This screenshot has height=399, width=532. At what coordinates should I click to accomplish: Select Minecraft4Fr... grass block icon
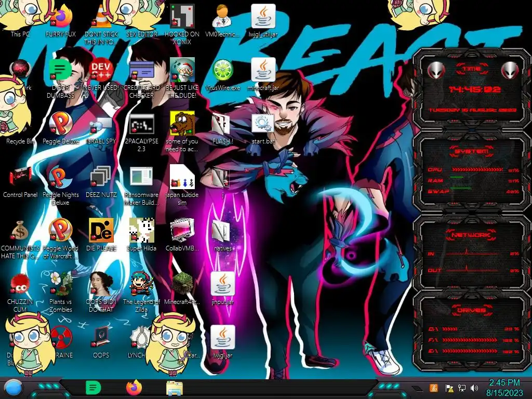pos(182,289)
